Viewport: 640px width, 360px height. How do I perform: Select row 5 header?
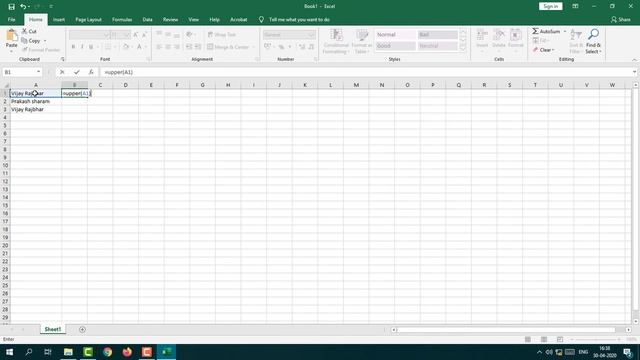point(5,125)
